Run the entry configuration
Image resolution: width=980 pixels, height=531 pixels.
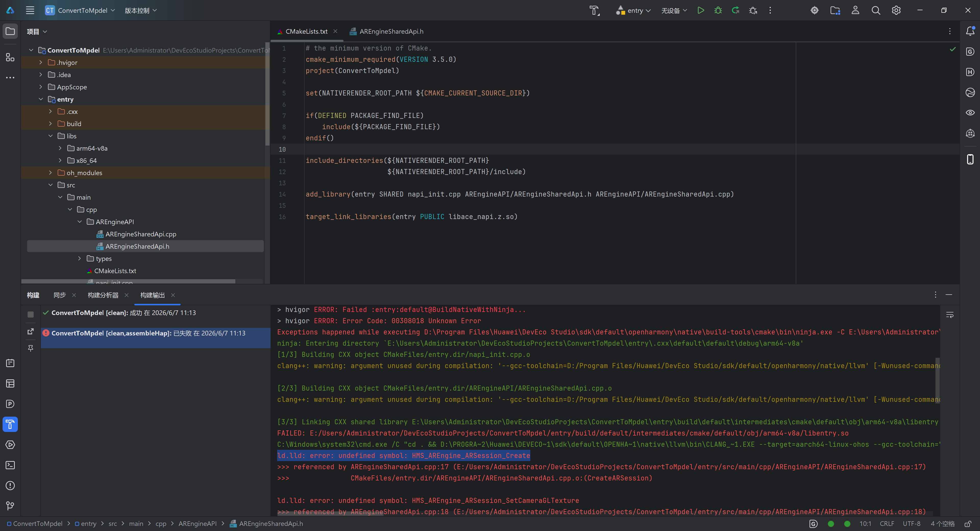tap(700, 10)
